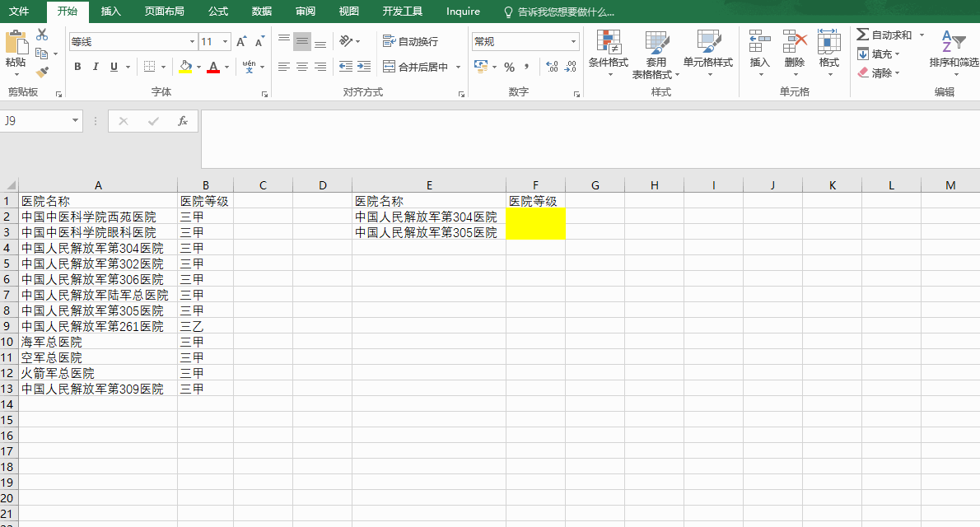Toggle italic formatting
The image size is (980, 527).
coord(96,66)
